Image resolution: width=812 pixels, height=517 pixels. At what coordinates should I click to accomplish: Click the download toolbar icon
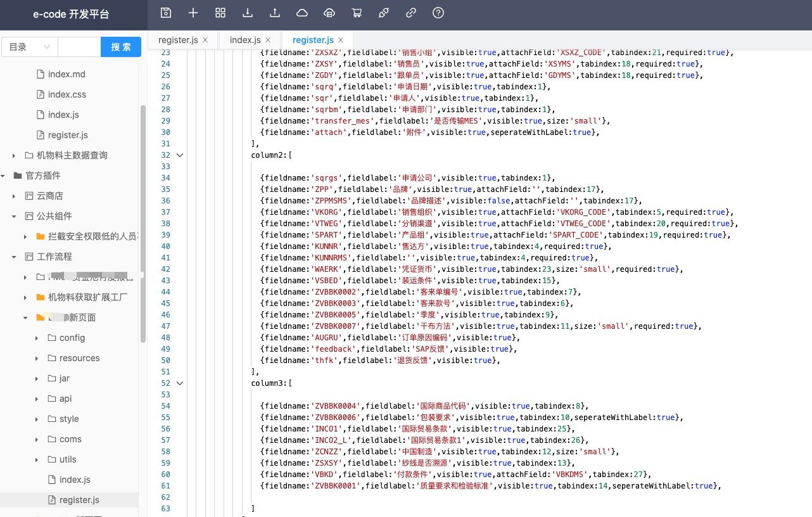(248, 13)
